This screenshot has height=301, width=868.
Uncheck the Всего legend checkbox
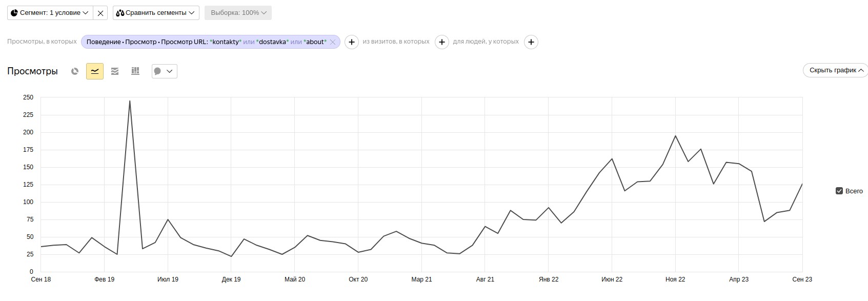pos(839,191)
